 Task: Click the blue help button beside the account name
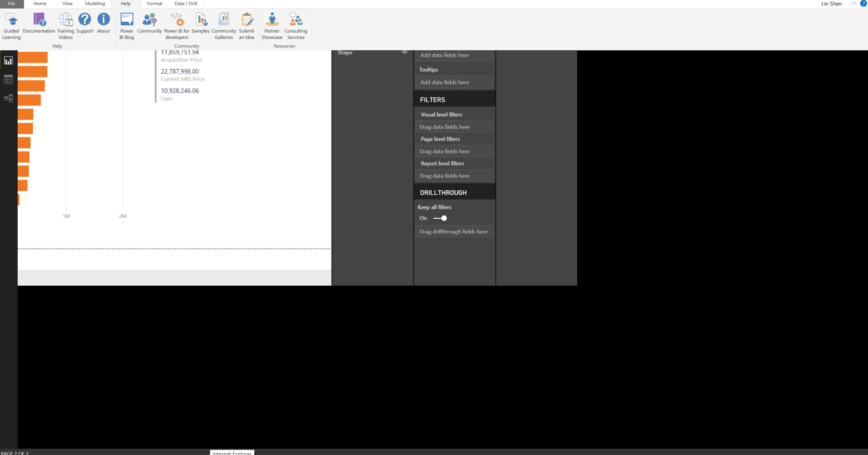(863, 4)
